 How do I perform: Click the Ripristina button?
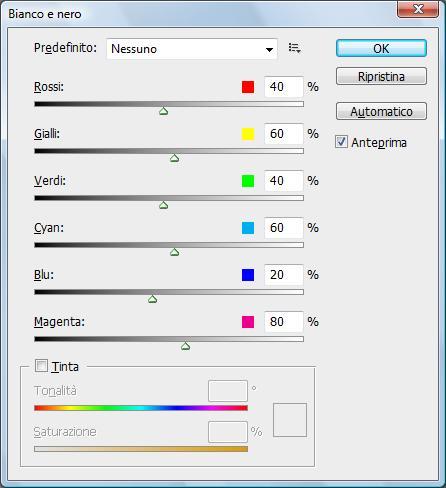point(381,76)
